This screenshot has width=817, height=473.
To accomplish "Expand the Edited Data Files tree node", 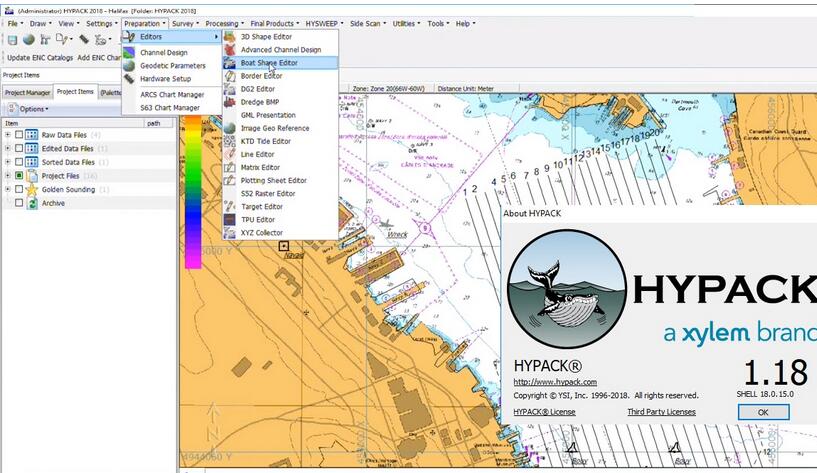I will tap(7, 148).
